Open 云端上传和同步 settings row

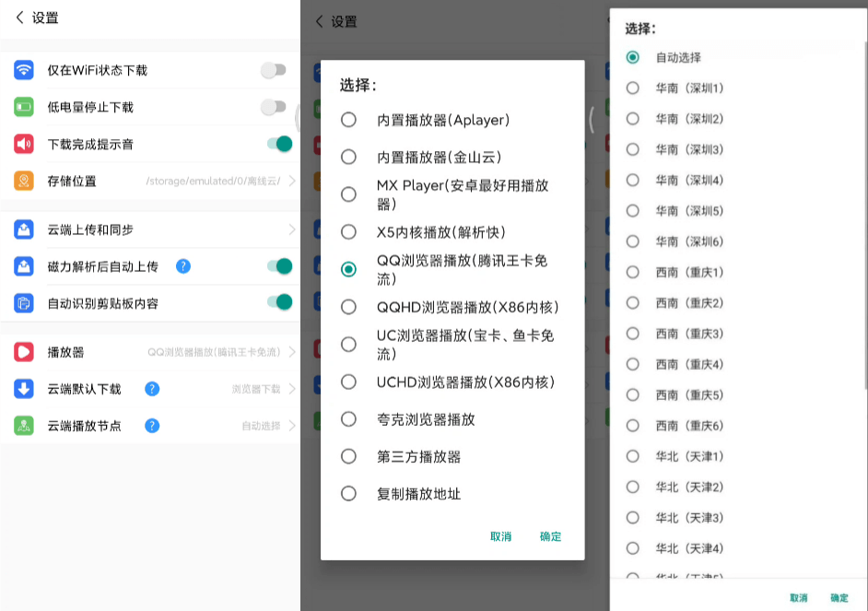tap(150, 229)
